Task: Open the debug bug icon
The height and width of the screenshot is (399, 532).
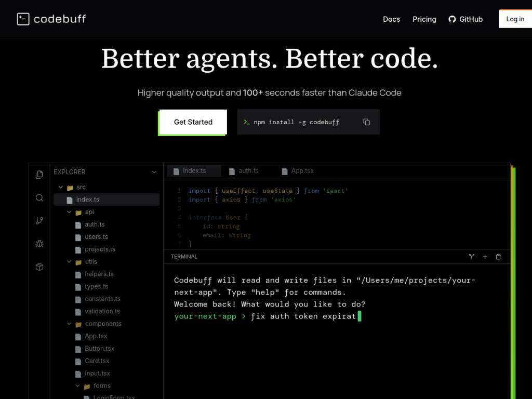Action: coord(39,244)
